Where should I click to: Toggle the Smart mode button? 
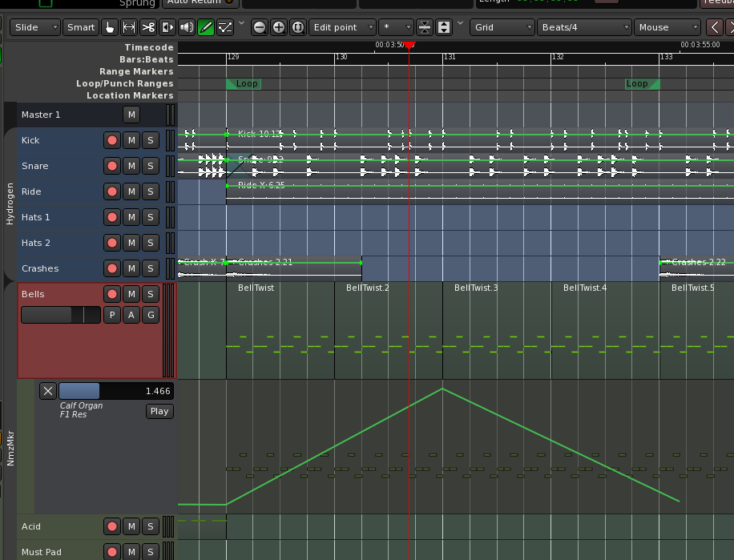click(81, 27)
